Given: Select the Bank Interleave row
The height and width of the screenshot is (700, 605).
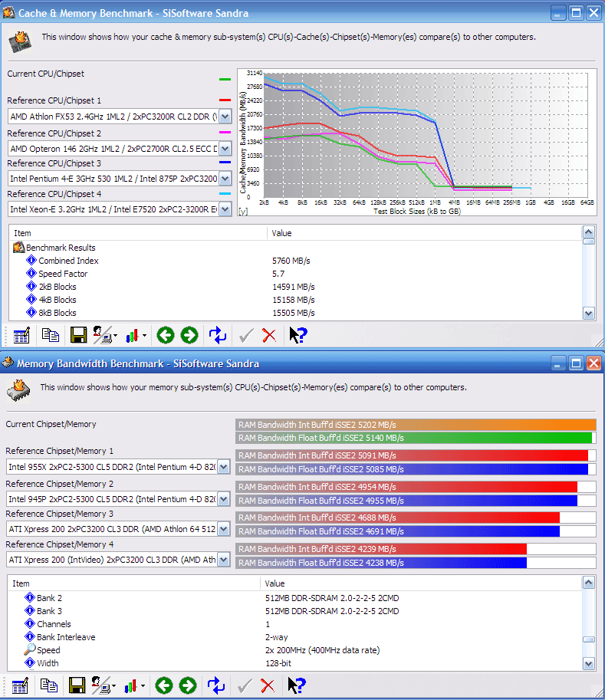Looking at the screenshot, I should [294, 636].
